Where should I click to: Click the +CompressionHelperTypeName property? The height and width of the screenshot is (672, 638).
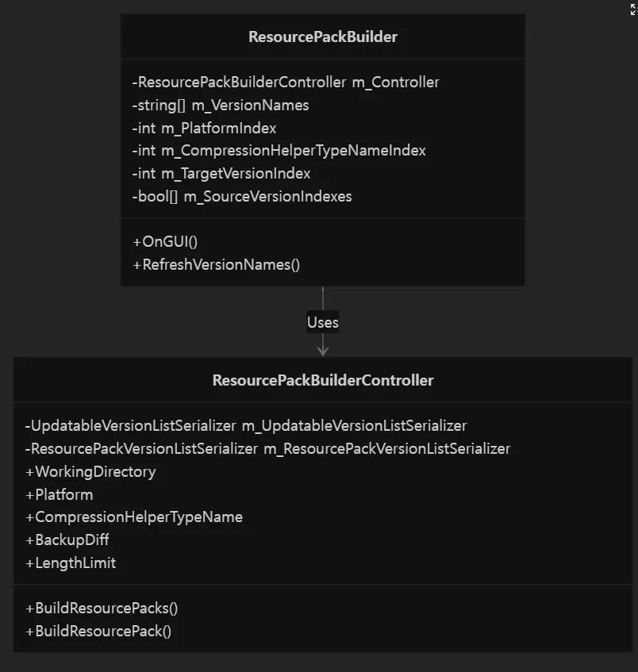click(134, 517)
